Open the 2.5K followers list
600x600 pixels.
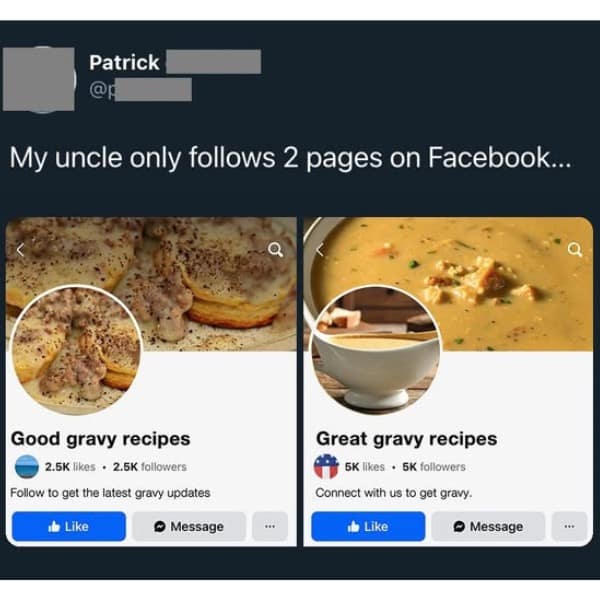(x=150, y=467)
